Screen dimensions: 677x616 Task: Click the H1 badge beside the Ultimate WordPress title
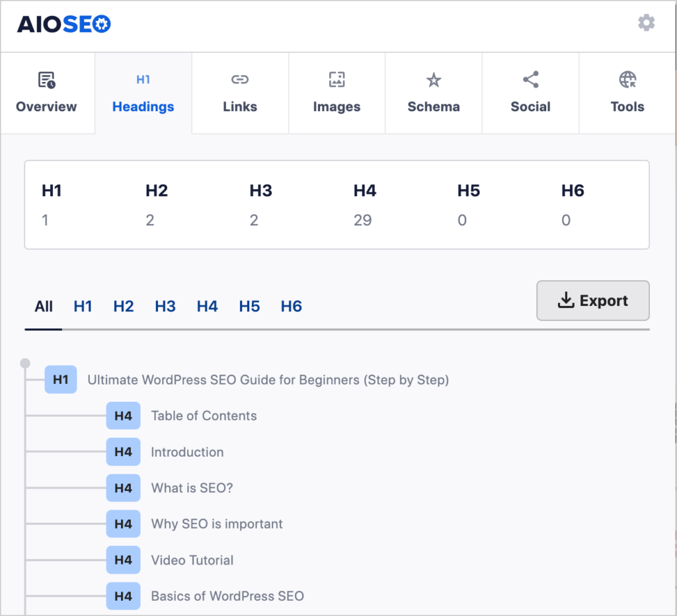click(x=61, y=379)
